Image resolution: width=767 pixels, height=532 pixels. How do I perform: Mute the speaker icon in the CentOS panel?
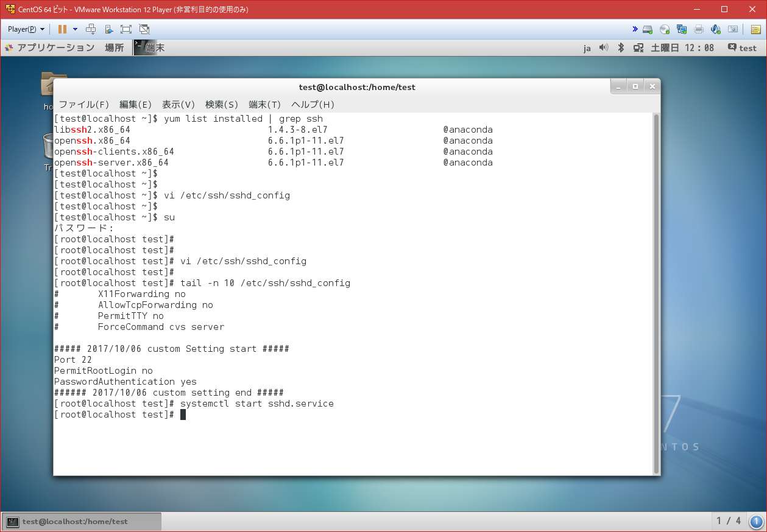(603, 47)
